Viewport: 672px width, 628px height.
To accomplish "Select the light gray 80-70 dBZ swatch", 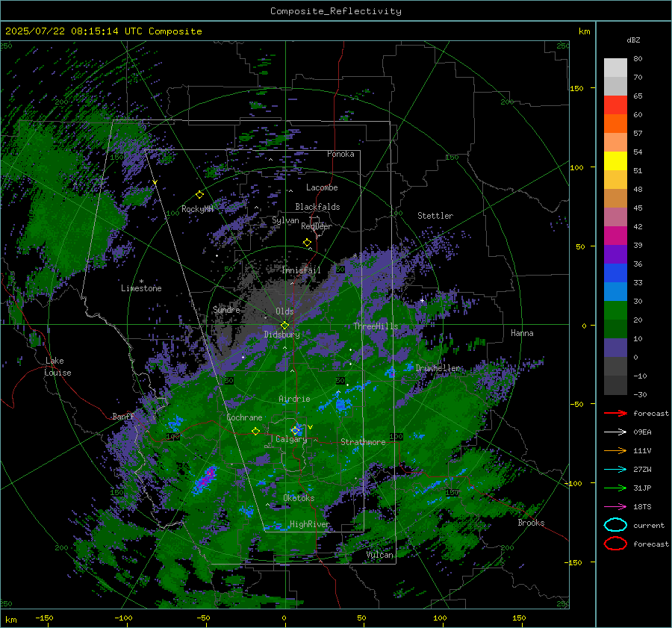I will (615, 67).
